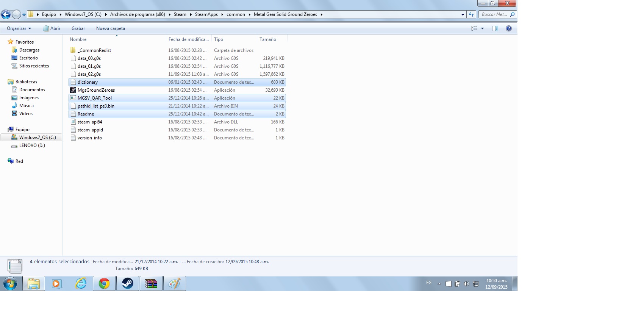Select the MgsGroundZeroes application icon
Screen dimensions: 644x325
73,90
